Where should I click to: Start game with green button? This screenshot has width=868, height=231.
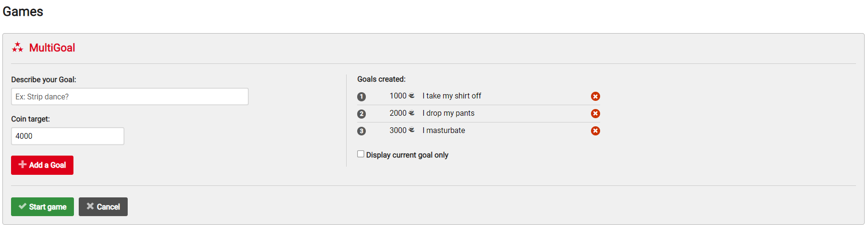coord(42,207)
